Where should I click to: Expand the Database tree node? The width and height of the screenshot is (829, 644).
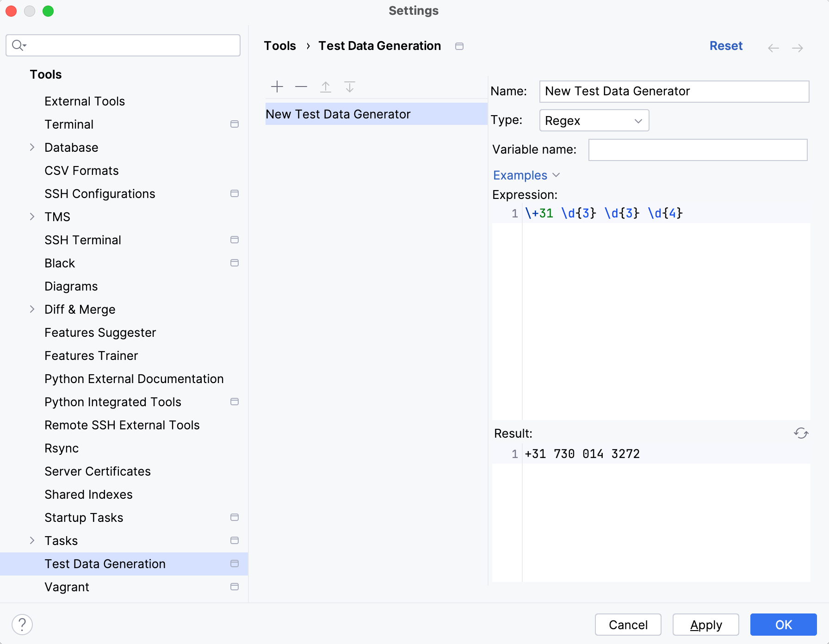31,147
